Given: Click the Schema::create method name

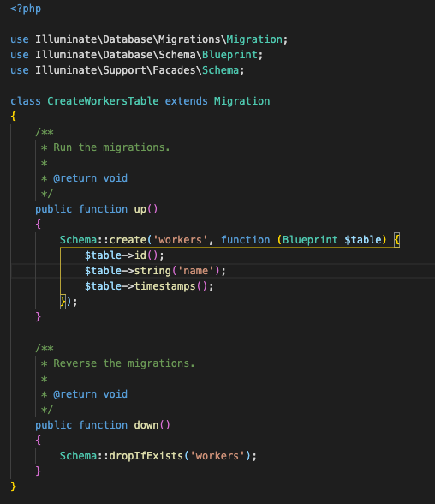Looking at the screenshot, I should (128, 240).
